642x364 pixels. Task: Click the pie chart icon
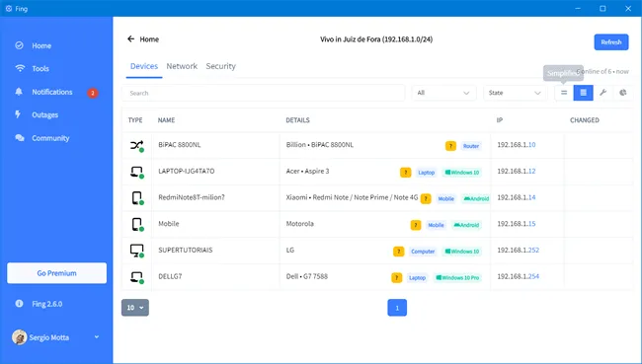tap(623, 93)
